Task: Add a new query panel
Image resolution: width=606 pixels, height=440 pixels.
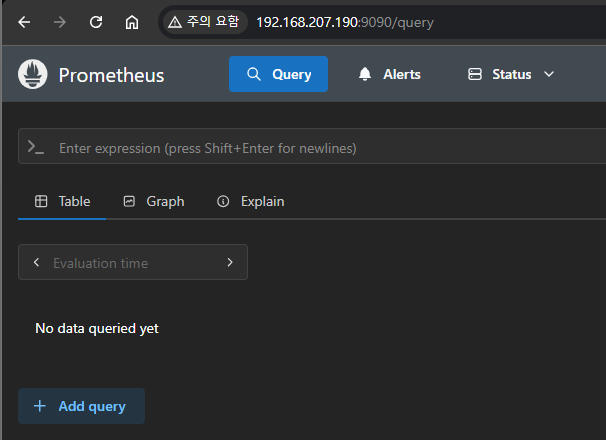Action: [82, 406]
